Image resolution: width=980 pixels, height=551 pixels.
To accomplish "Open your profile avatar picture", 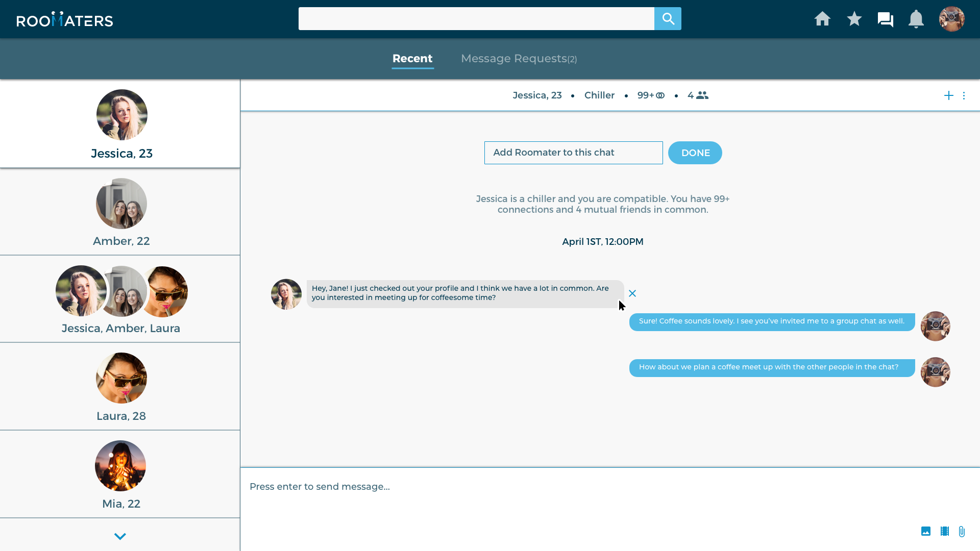I will (951, 19).
